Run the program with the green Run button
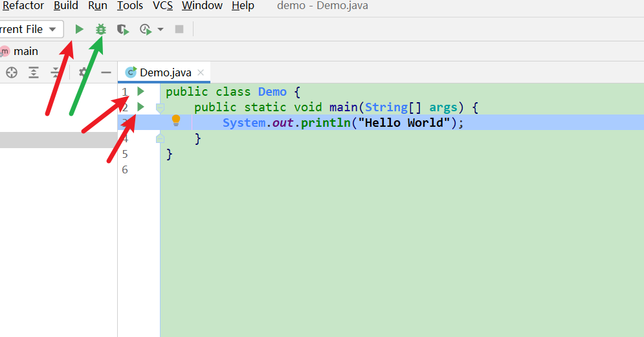This screenshot has width=644, height=337. click(x=79, y=29)
